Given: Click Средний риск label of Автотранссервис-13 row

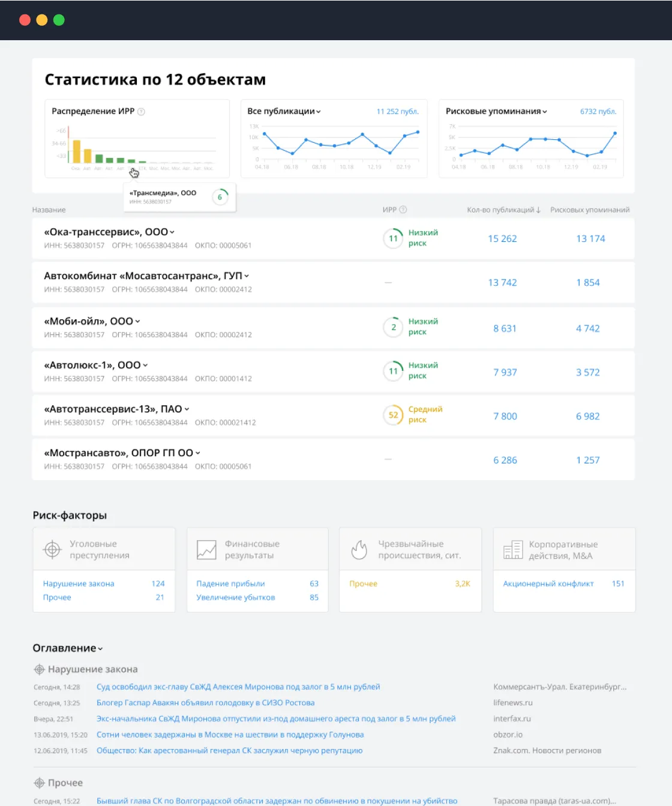Looking at the screenshot, I should 425,414.
